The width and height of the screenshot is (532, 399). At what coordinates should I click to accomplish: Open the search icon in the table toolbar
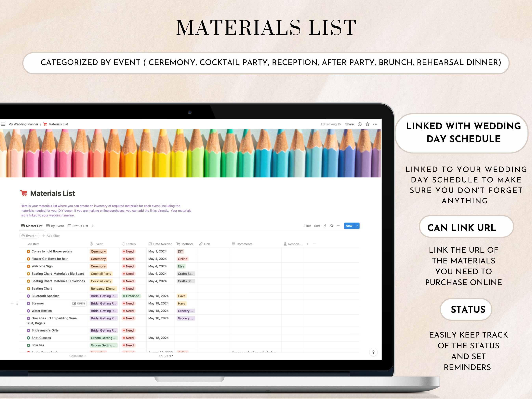(x=332, y=226)
